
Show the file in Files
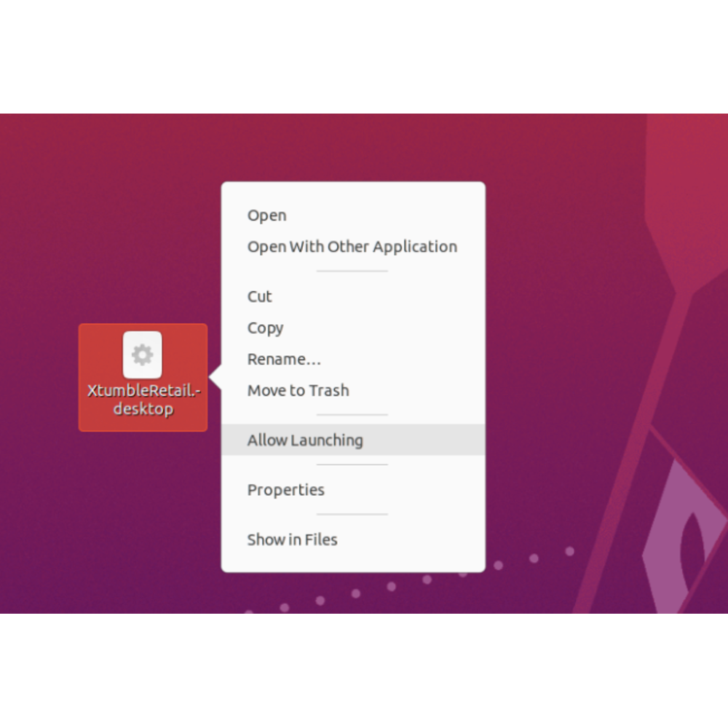[292, 539]
